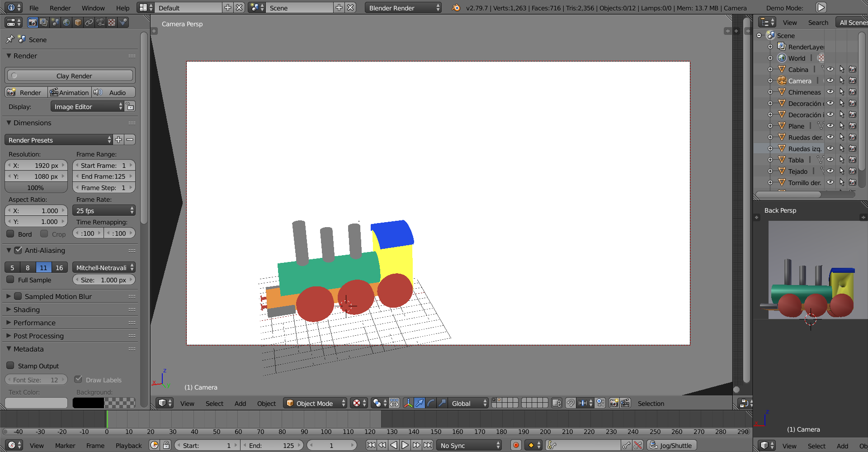Open the Window menu

(x=93, y=8)
